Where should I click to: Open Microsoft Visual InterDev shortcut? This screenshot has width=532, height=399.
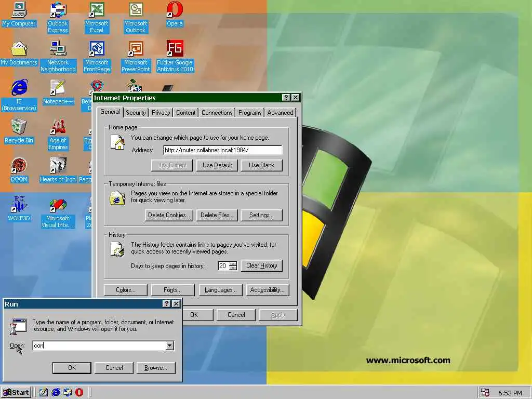[58, 212]
